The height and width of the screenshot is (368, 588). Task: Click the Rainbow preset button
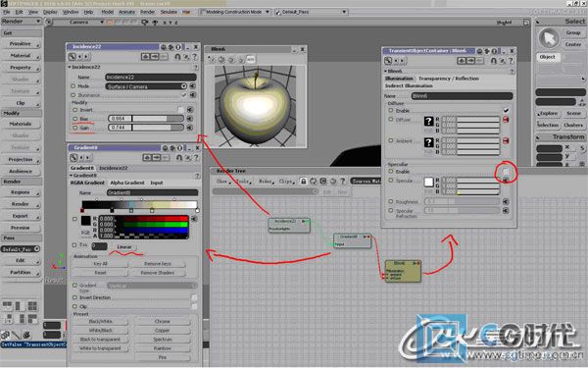(x=162, y=348)
